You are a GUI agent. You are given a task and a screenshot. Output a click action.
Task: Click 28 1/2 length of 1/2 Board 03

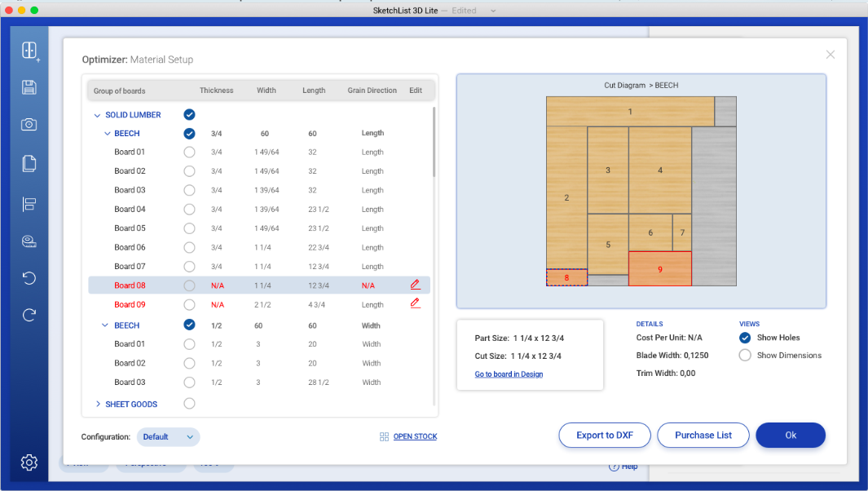click(319, 383)
